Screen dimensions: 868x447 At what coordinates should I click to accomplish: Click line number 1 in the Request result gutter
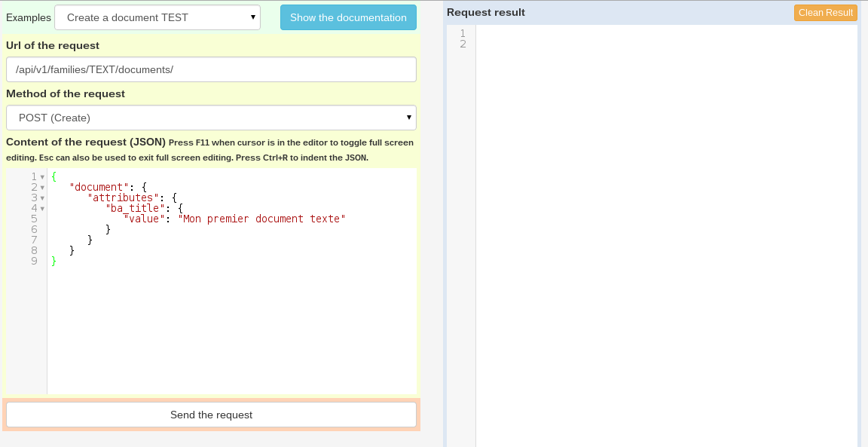coord(463,33)
